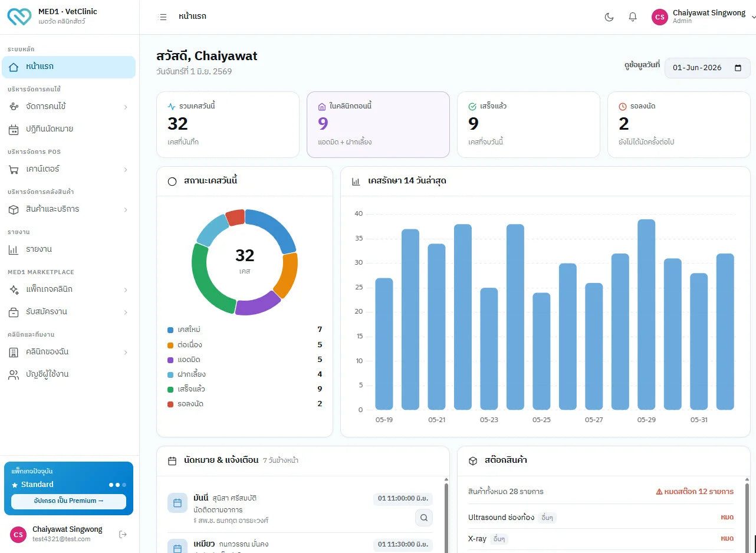Click the calendar icon beside นัดหมาย & แจ้งเตือน
The width and height of the screenshot is (756, 553).
tap(172, 460)
